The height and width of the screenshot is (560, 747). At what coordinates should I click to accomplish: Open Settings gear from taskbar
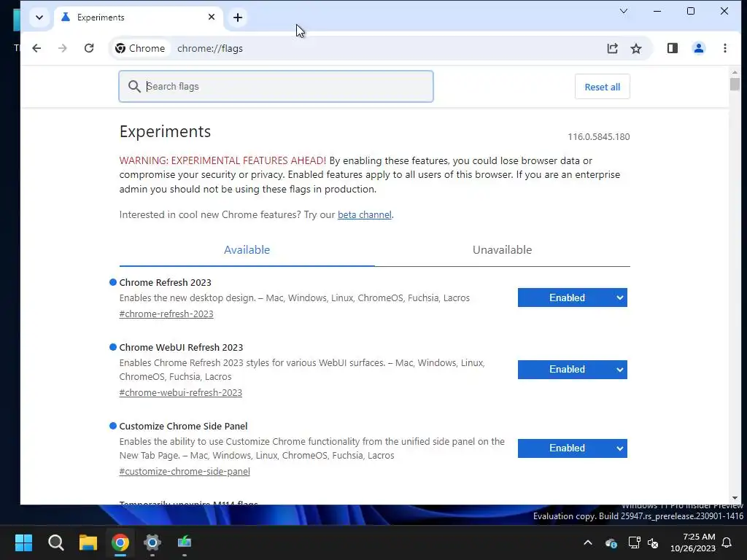click(x=152, y=542)
